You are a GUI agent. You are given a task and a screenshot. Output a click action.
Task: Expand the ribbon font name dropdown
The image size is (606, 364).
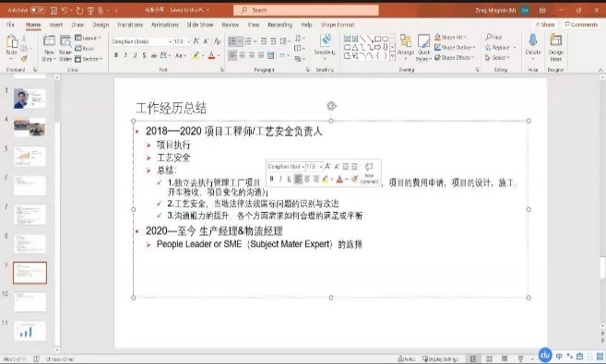click(x=170, y=41)
